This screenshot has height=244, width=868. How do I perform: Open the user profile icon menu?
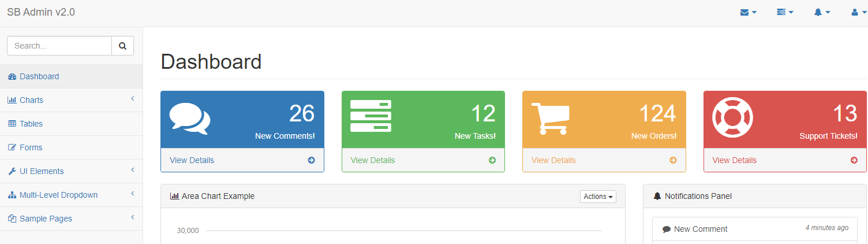click(x=858, y=12)
